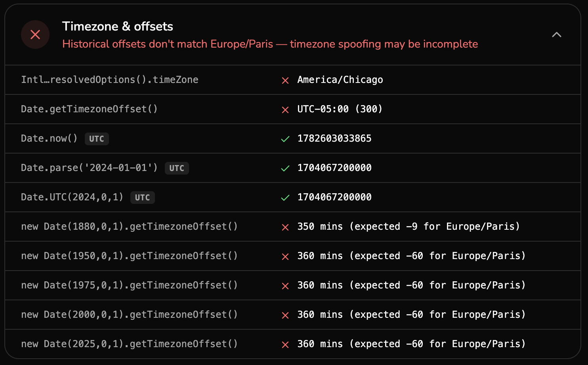
Task: Click fail icon in the 1950 date row
Action: click(x=285, y=257)
